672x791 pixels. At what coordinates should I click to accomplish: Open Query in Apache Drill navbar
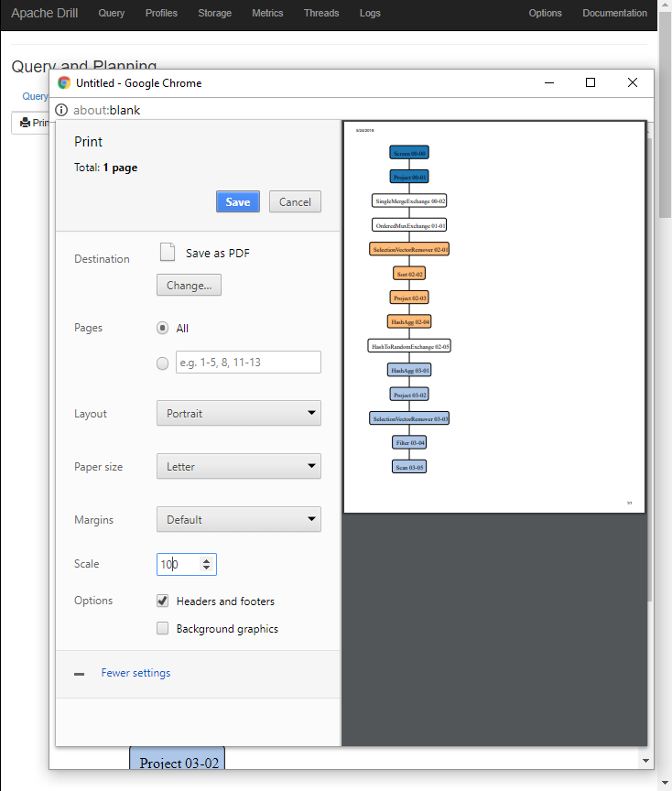coord(112,13)
